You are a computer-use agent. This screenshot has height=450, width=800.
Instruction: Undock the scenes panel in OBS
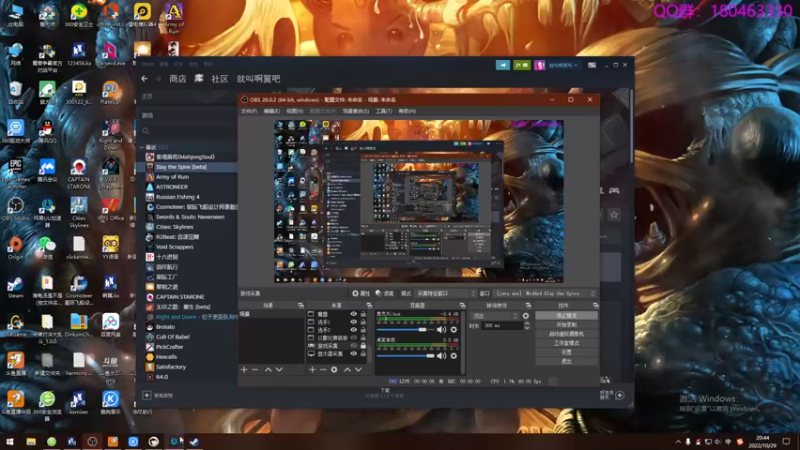301,305
